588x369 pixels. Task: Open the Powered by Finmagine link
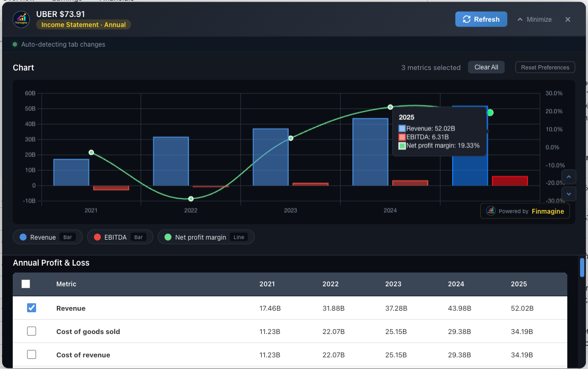coord(525,211)
